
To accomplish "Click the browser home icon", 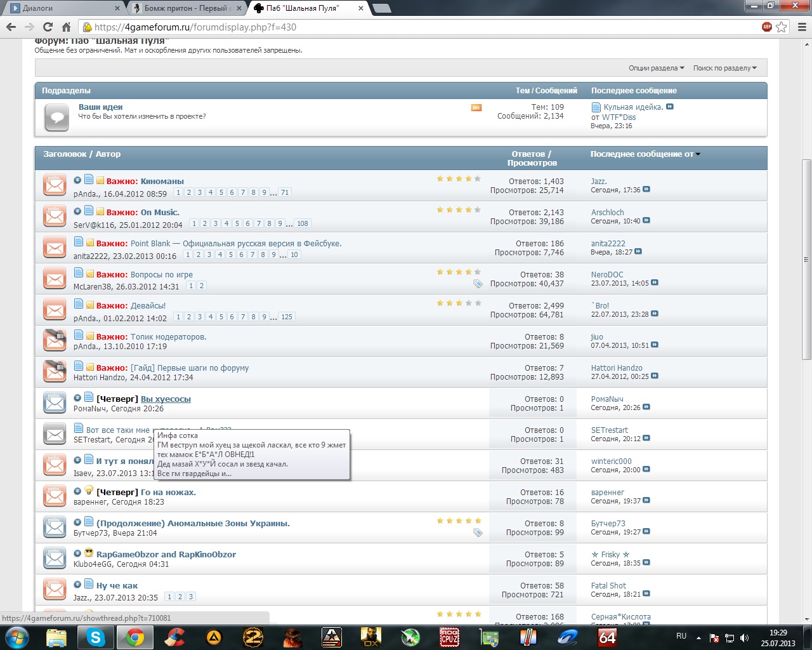I will click(x=66, y=27).
